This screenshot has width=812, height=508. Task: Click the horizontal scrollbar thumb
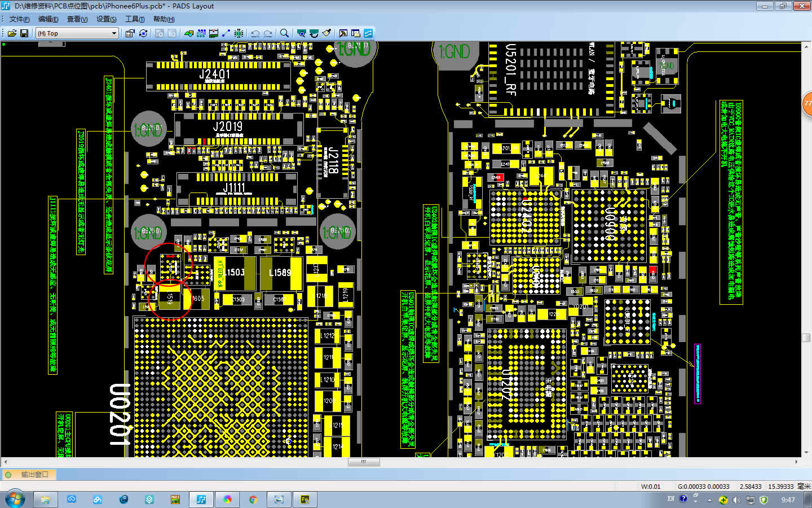click(364, 462)
